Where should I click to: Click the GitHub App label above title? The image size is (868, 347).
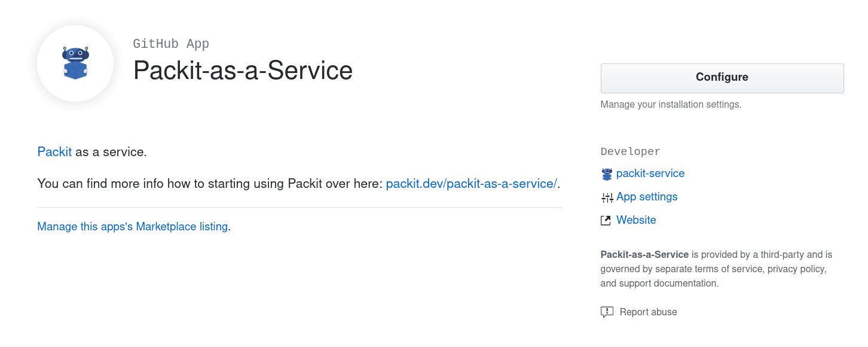pyautogui.click(x=171, y=44)
